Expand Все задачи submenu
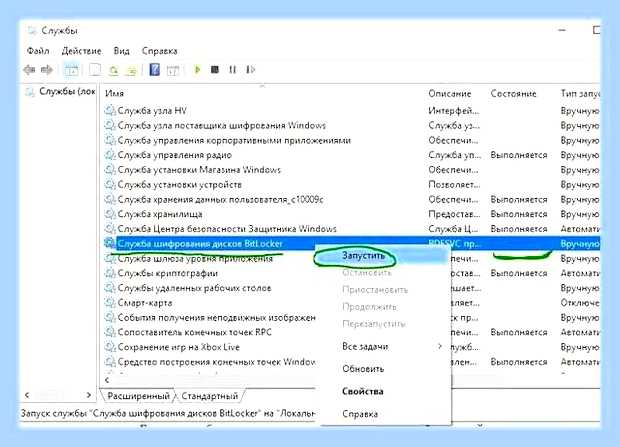620x447 pixels. pos(386,347)
